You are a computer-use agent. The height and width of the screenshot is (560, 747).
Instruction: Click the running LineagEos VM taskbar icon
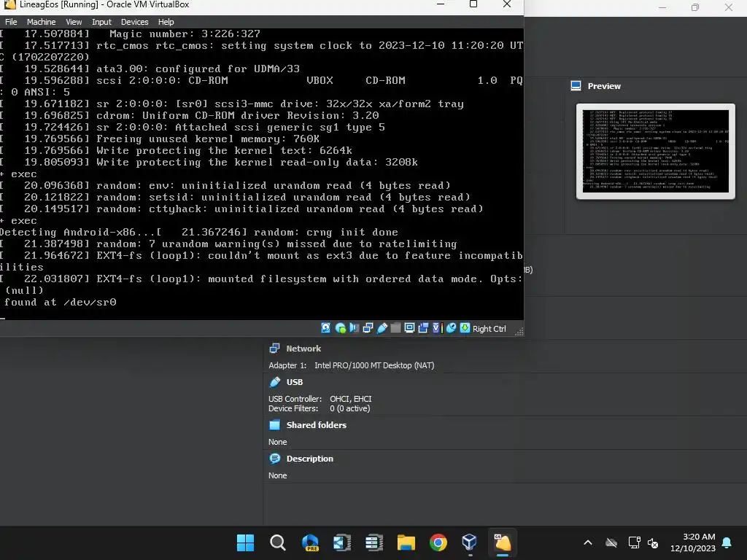[x=502, y=542]
